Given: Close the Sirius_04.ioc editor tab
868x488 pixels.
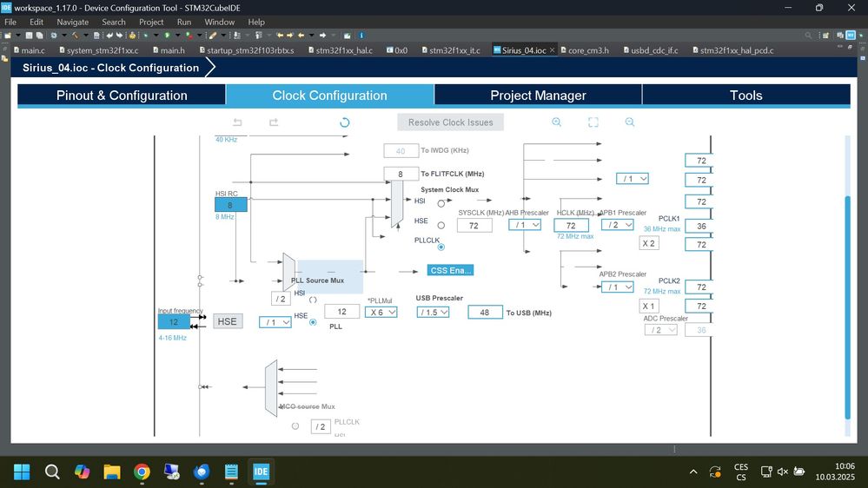Looking at the screenshot, I should coord(552,49).
